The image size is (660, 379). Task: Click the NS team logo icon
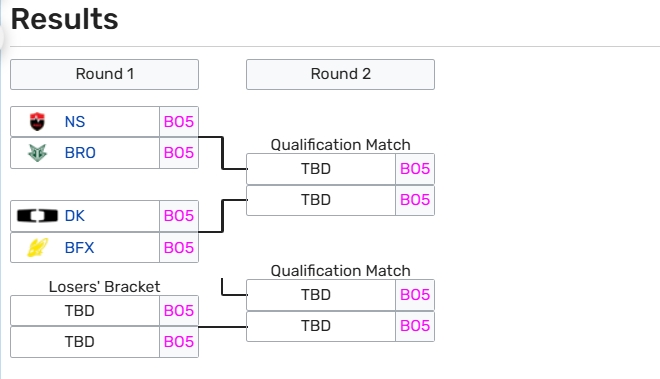click(x=37, y=122)
